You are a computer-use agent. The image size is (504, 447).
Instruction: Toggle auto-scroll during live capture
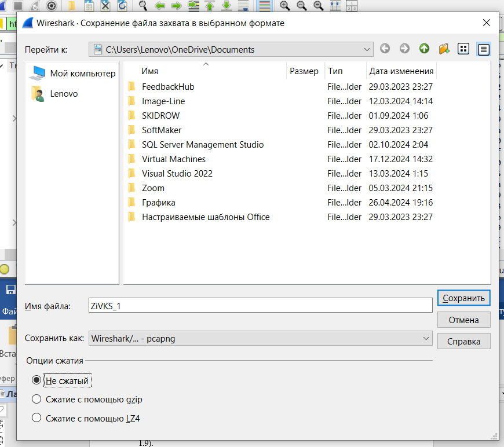(x=243, y=5)
